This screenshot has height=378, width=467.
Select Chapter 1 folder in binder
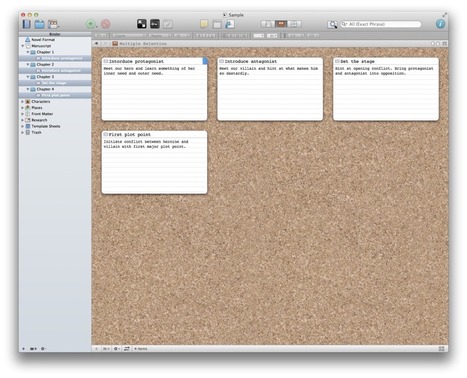pyautogui.click(x=45, y=52)
